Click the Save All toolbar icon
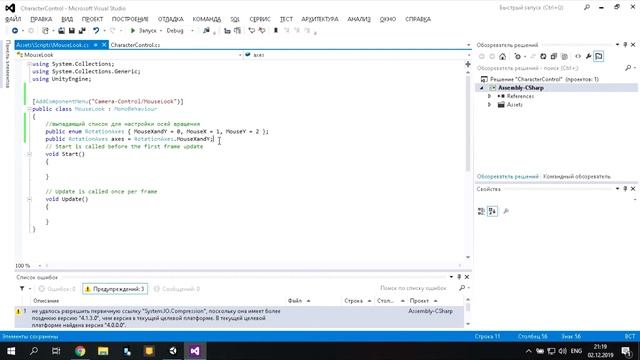Image resolution: width=640 pixels, height=360 pixels. (82, 31)
